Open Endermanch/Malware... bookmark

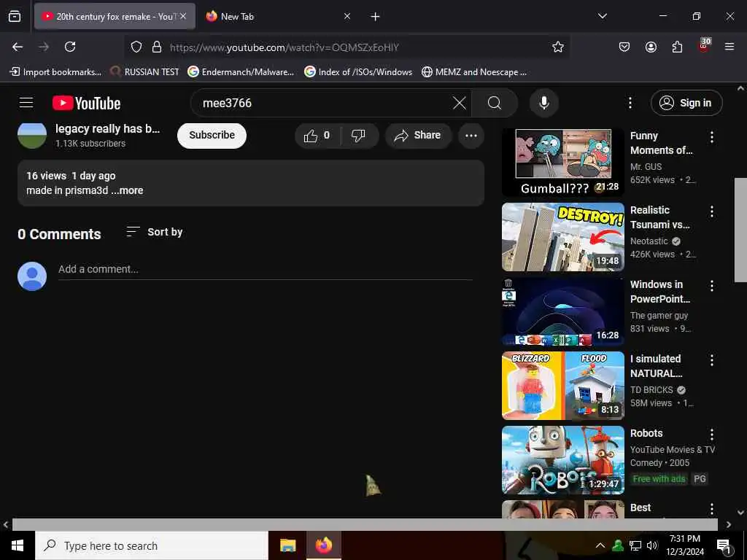click(241, 72)
